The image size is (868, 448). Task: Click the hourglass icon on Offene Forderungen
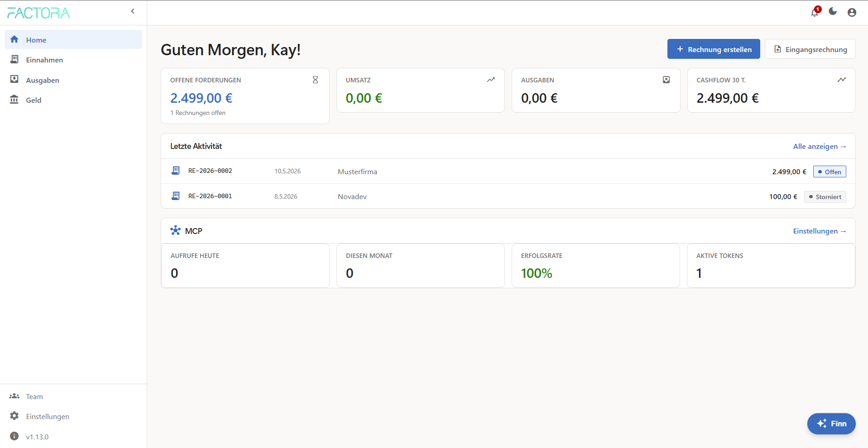[x=316, y=80]
